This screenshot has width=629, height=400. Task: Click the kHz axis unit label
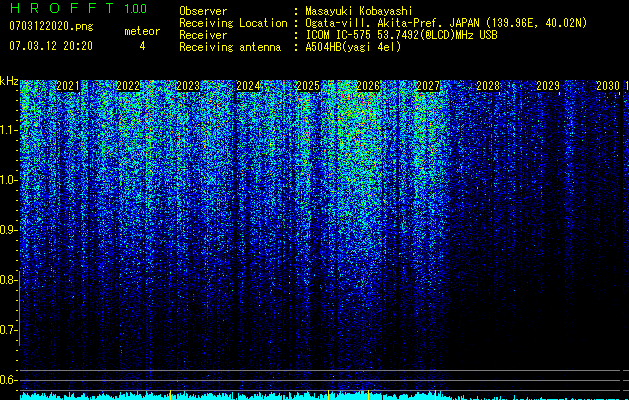click(9, 81)
